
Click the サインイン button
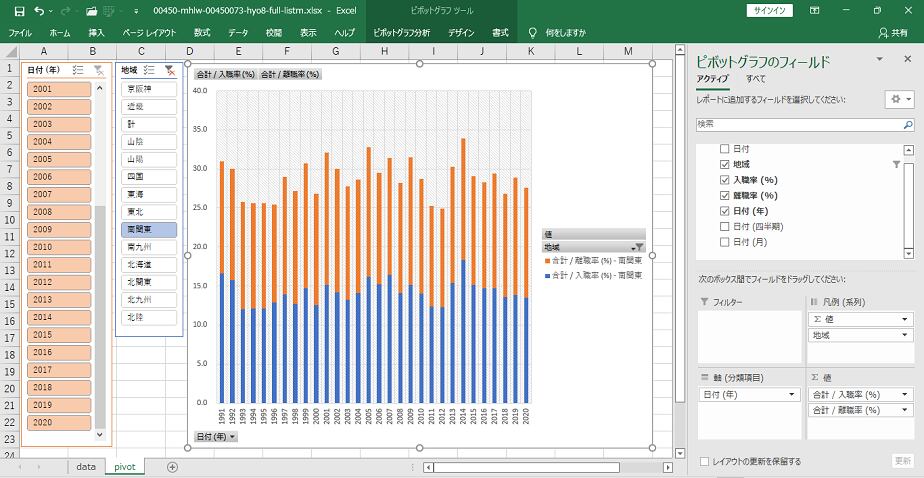769,10
